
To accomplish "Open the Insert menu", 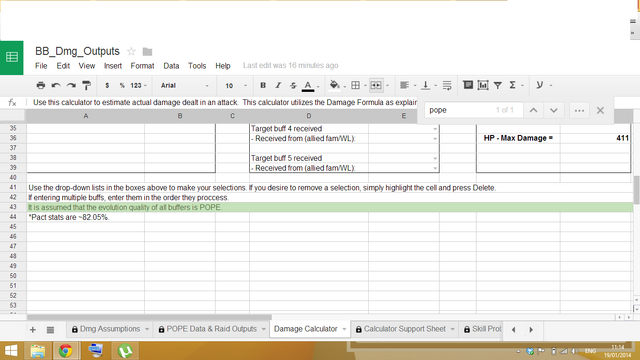I will 113,66.
